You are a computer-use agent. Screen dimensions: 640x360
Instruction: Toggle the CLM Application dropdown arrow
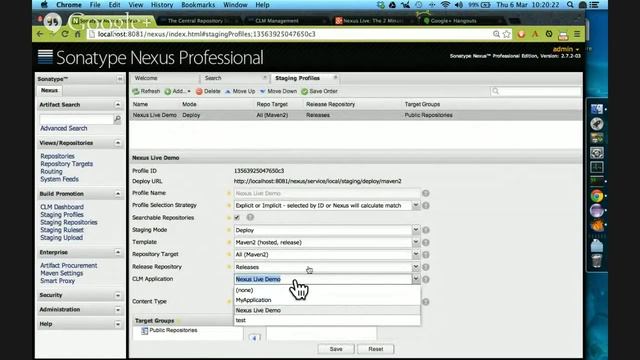coord(416,279)
